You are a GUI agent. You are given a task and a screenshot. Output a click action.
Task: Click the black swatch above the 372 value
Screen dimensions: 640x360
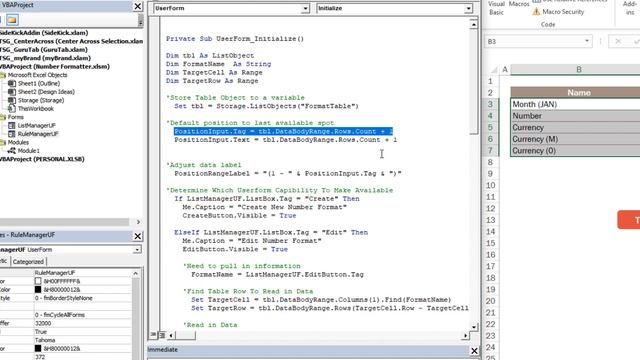pos(38,349)
